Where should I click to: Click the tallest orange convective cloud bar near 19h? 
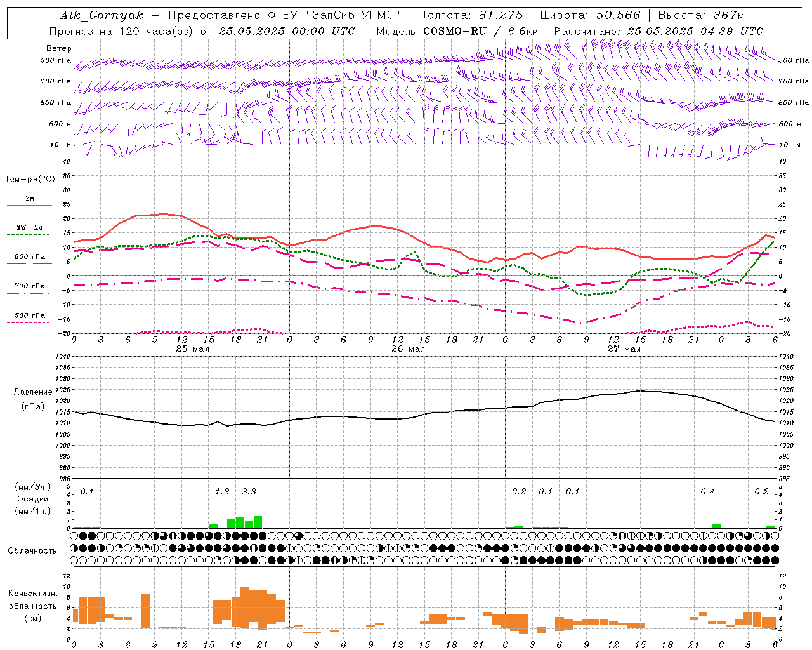[x=245, y=607]
